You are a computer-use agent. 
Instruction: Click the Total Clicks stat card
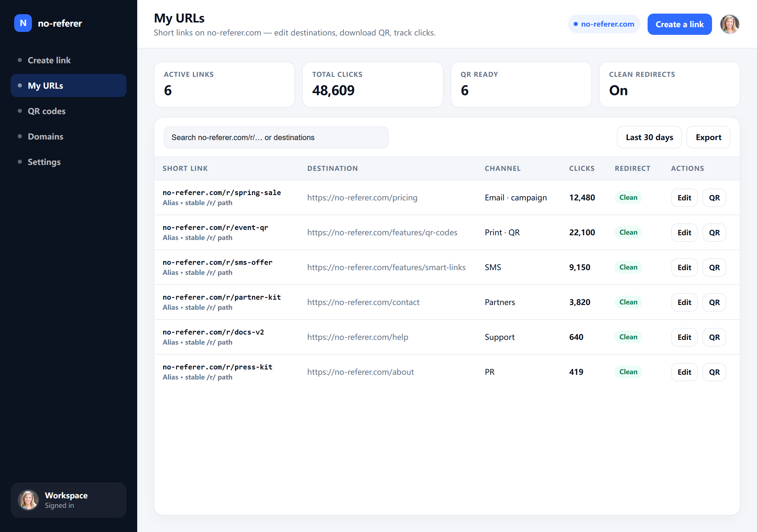(373, 85)
